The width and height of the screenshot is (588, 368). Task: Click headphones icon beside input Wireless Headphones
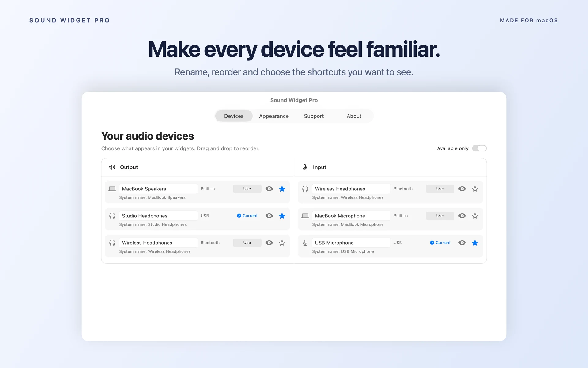[305, 189]
